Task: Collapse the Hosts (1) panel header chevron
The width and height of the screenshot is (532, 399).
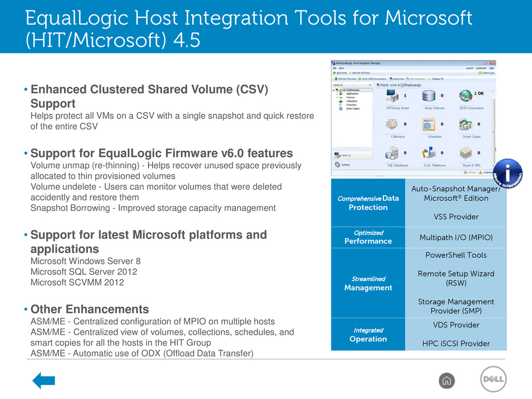Action: pos(370,85)
